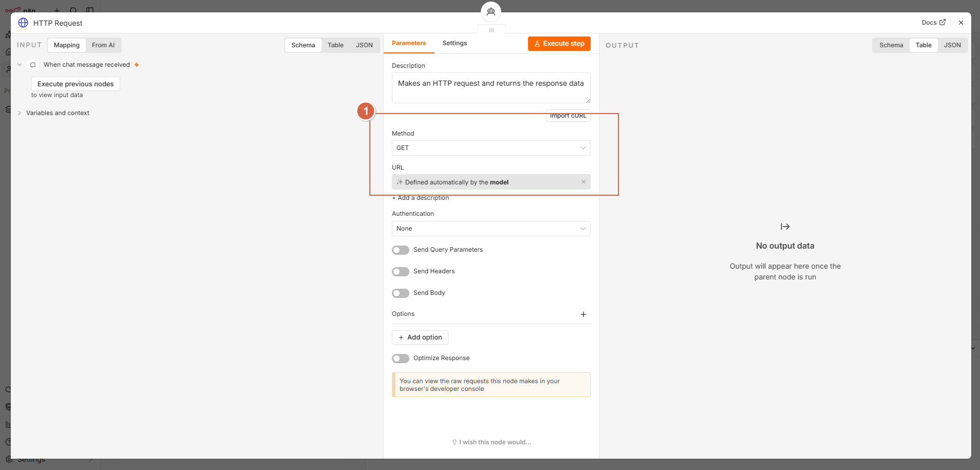This screenshot has width=980, height=470.
Task: Clear the model-defined URL with the x icon
Action: (583, 182)
